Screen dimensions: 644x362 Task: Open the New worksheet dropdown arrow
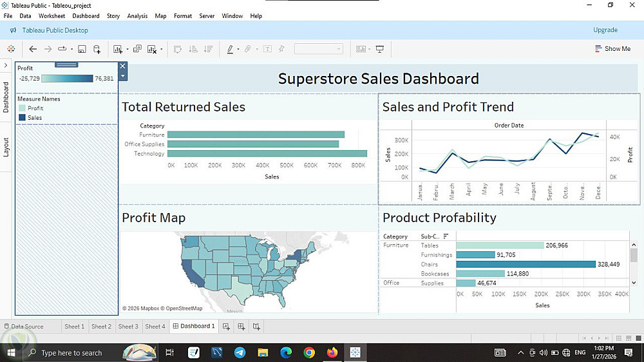[x=128, y=50]
